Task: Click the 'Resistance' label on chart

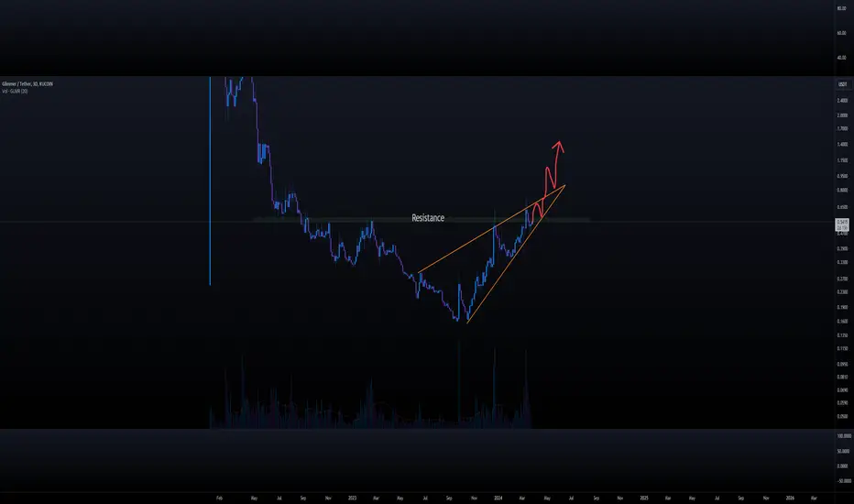Action: (x=428, y=218)
